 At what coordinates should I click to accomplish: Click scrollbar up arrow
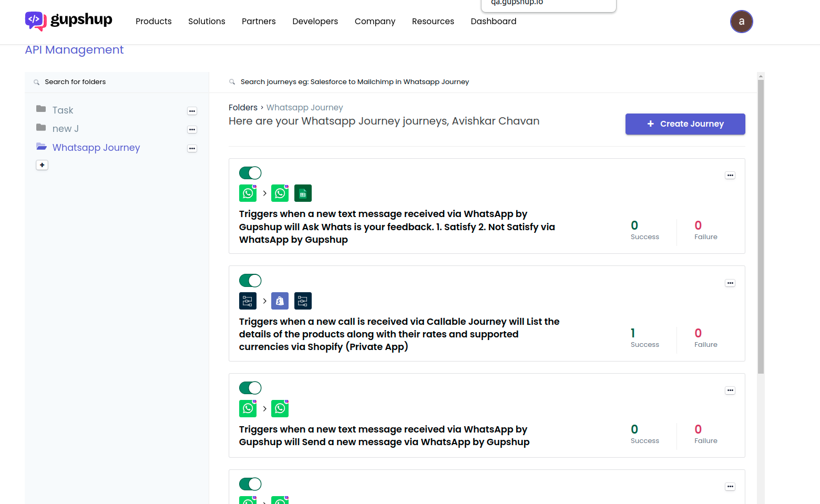point(761,76)
